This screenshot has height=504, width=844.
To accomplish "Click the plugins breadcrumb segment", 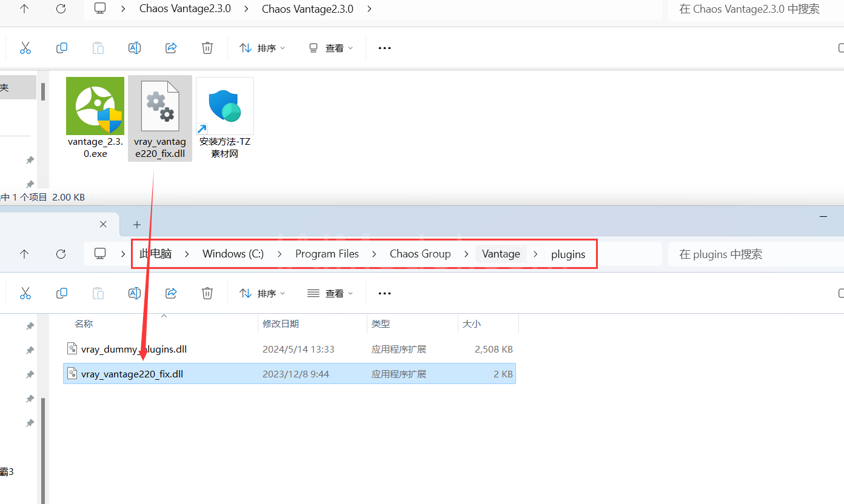I will (568, 254).
